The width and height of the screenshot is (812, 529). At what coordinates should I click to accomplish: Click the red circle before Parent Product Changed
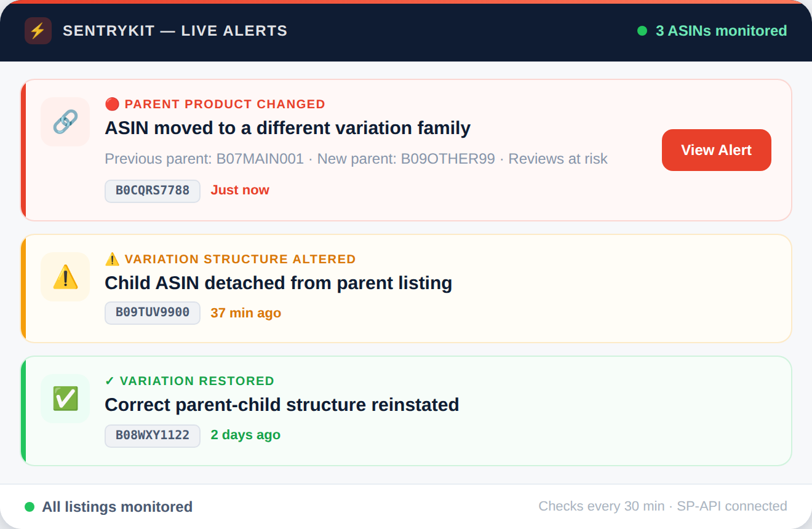[112, 104]
